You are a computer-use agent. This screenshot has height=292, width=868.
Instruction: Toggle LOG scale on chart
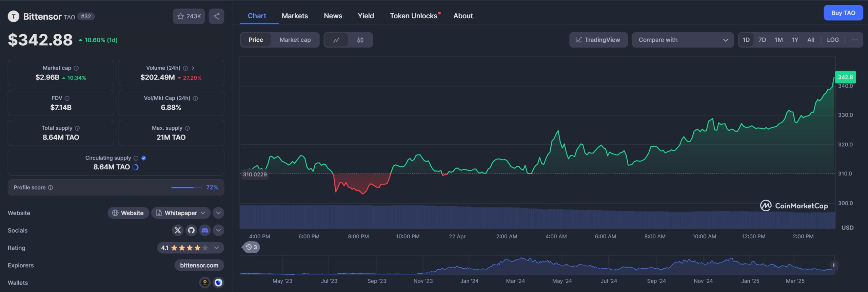[833, 40]
